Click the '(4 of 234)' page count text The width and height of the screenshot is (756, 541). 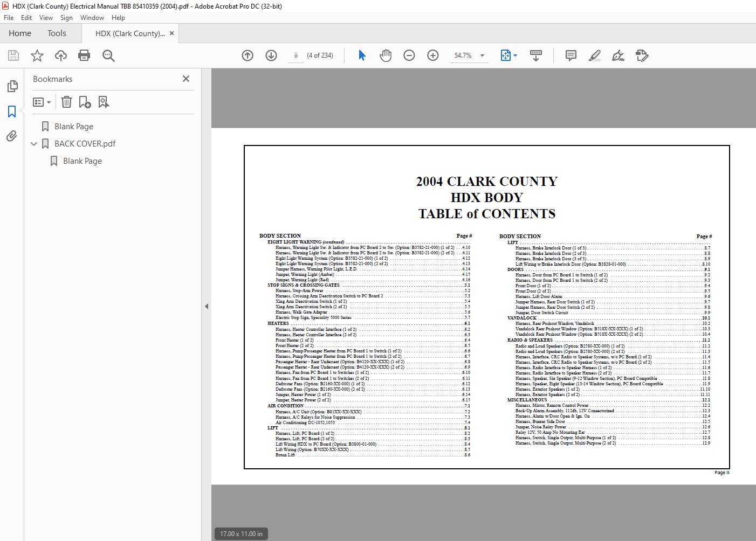(320, 56)
